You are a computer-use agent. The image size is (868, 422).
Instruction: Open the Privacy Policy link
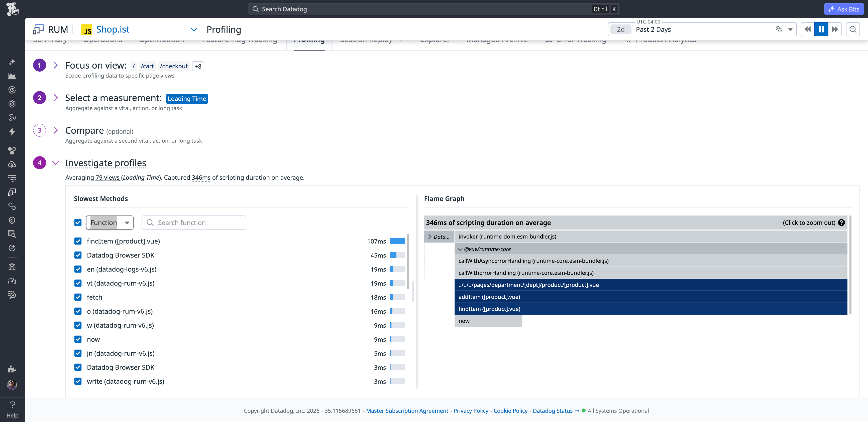[471, 410]
